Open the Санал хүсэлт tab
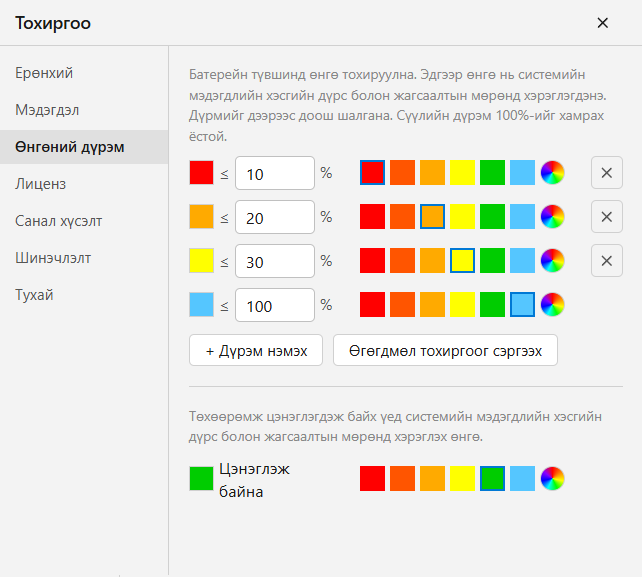 84,221
